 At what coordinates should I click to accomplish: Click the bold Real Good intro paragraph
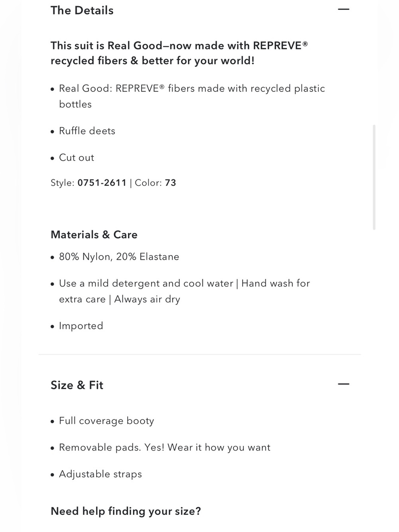coord(179,53)
